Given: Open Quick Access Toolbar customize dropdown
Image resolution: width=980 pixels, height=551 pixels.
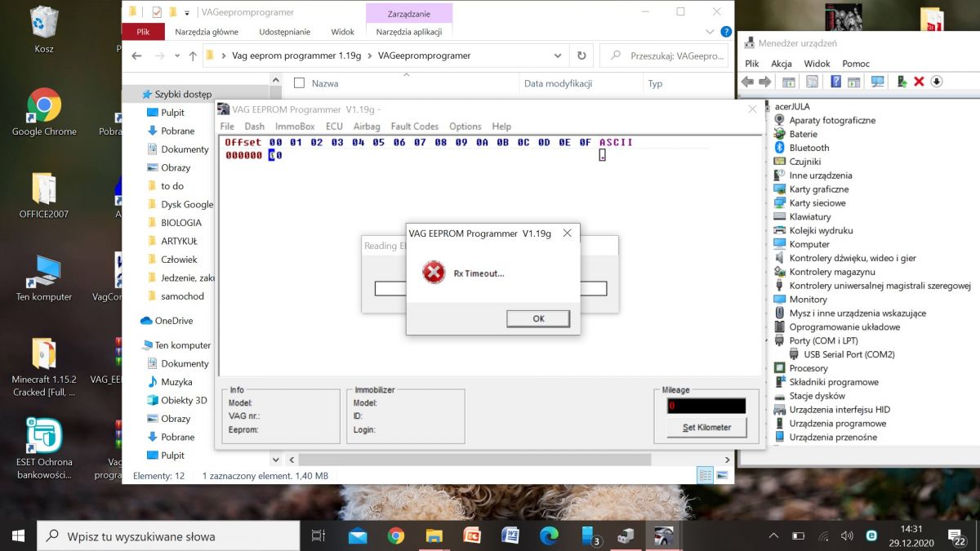Looking at the screenshot, I should tap(186, 13).
